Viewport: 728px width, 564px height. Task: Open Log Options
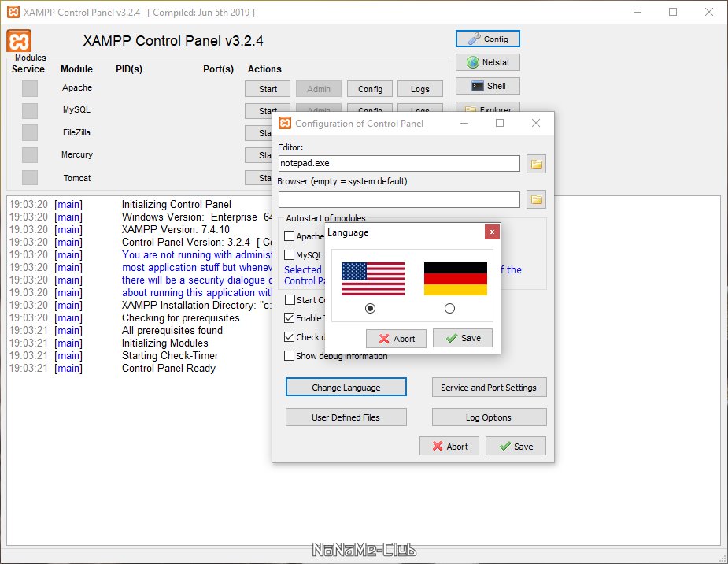489,417
